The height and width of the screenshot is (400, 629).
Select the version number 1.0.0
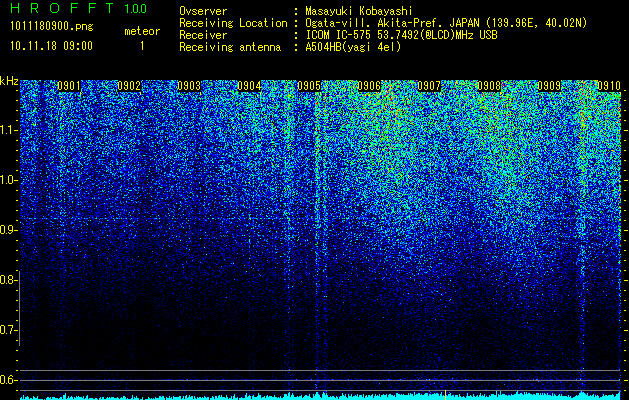[x=136, y=9]
